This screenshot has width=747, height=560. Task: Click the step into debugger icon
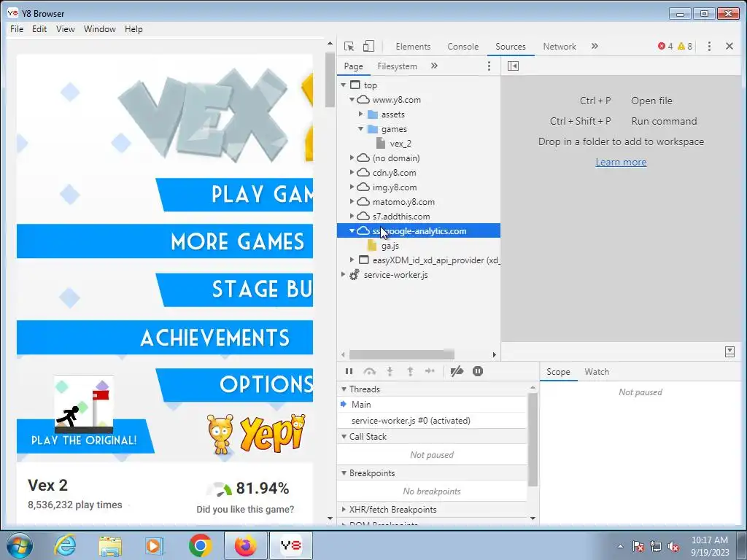(390, 371)
